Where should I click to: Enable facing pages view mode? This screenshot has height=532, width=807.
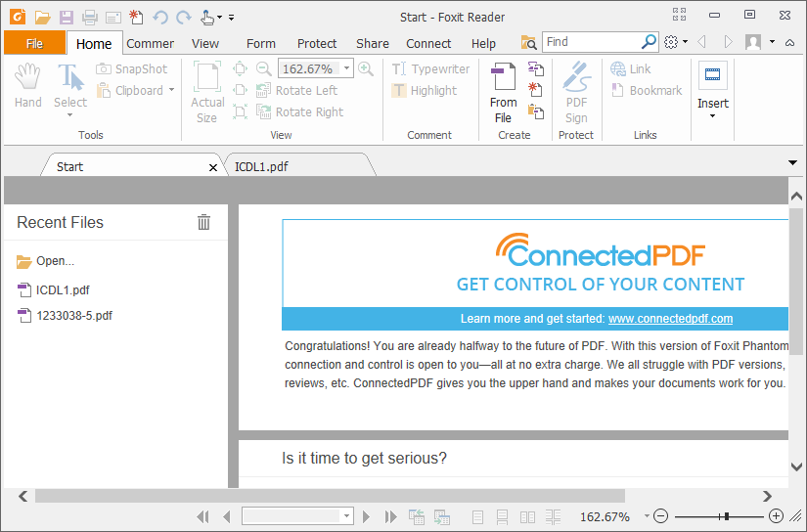(527, 517)
